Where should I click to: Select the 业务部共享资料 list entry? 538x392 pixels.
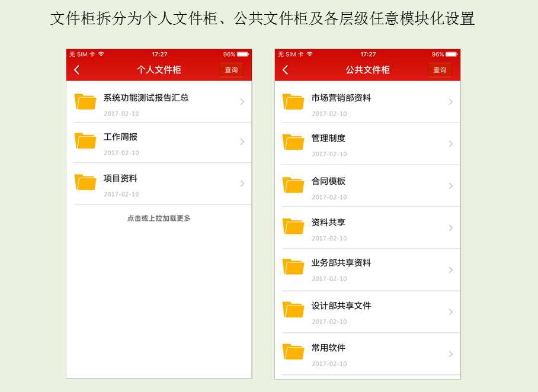tap(367, 270)
